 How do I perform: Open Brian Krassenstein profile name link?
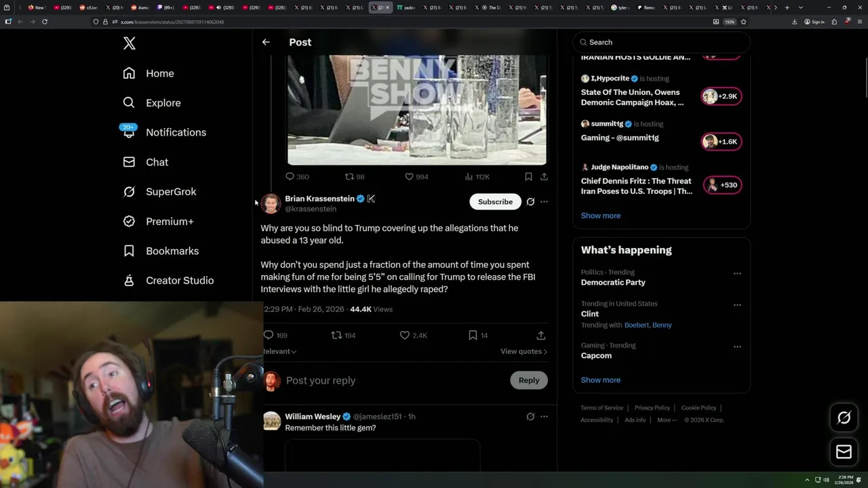click(x=319, y=199)
